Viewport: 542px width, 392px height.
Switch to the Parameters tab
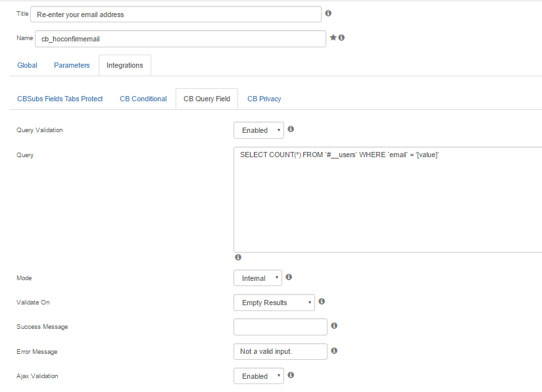pyautogui.click(x=72, y=65)
